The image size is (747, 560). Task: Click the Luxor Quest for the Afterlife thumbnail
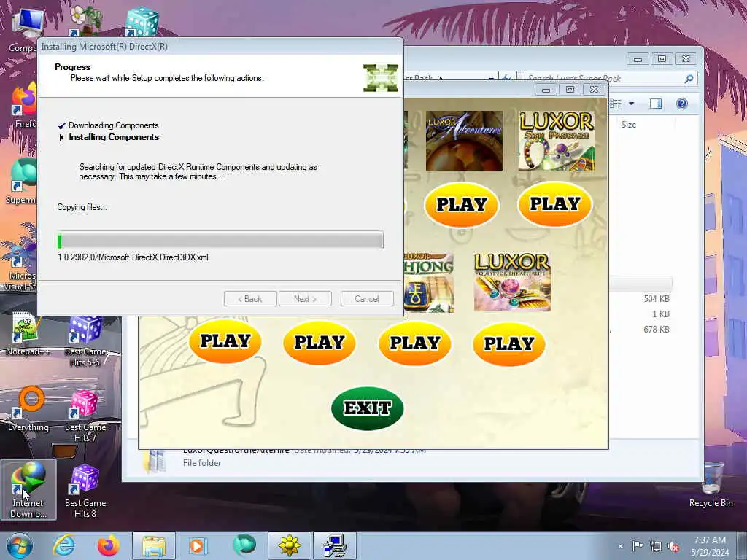(x=512, y=281)
